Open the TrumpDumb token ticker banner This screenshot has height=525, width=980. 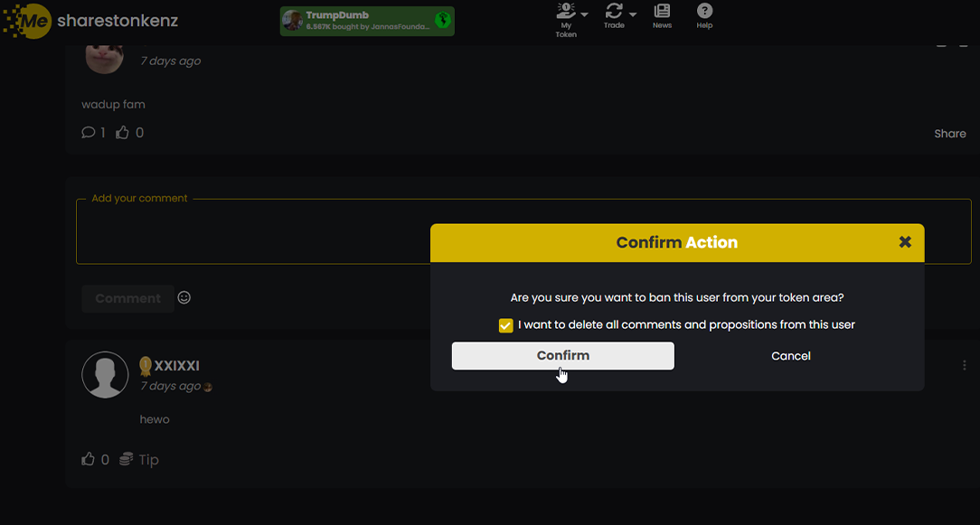coord(367,21)
